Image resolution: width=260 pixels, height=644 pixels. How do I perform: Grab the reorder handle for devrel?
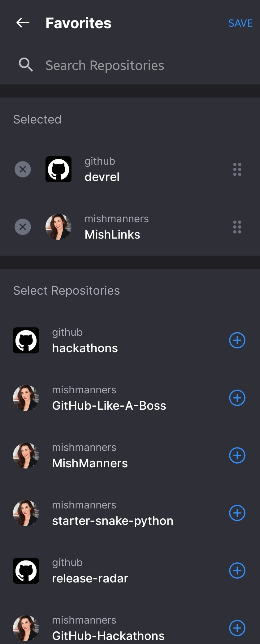237,170
